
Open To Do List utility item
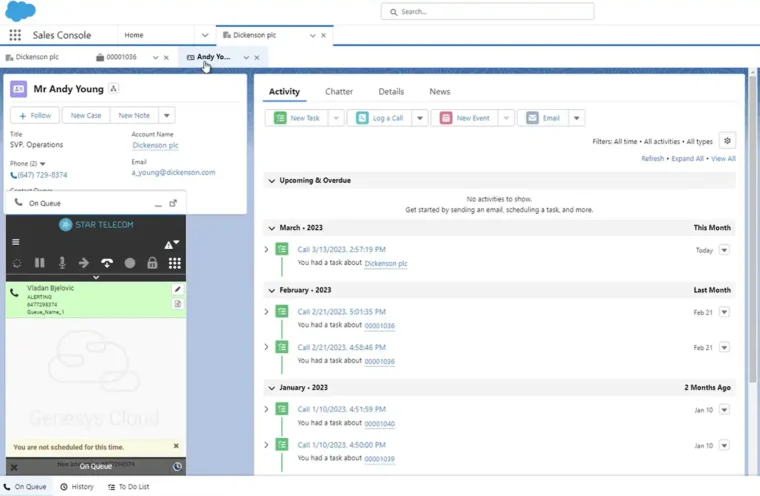coord(128,486)
